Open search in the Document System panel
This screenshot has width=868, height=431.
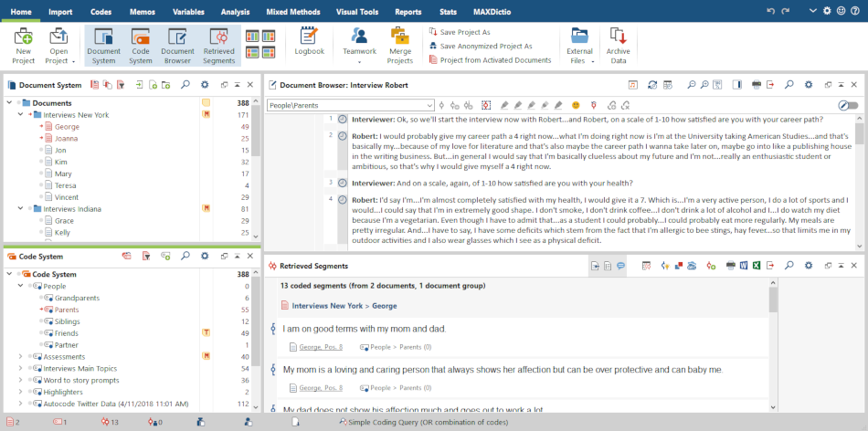coord(185,85)
